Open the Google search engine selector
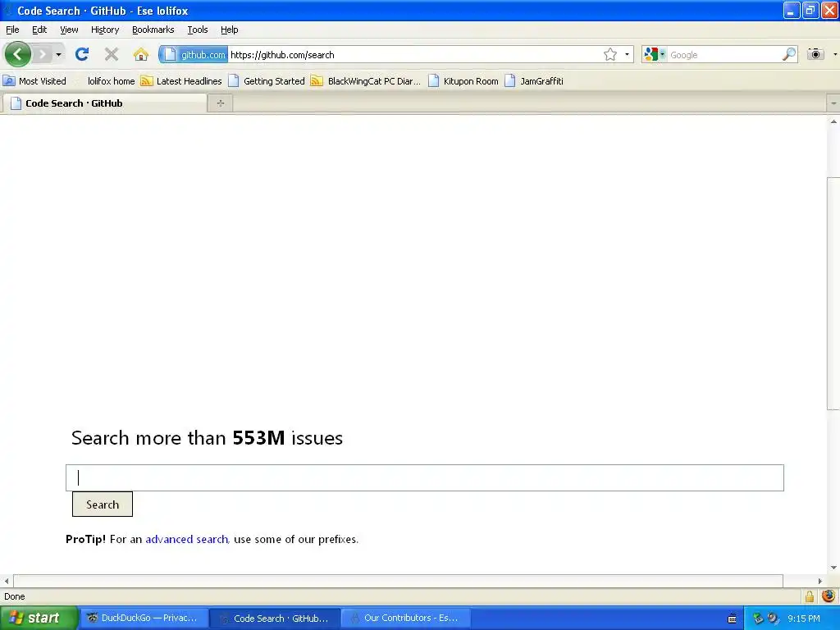840x630 pixels. (654, 55)
